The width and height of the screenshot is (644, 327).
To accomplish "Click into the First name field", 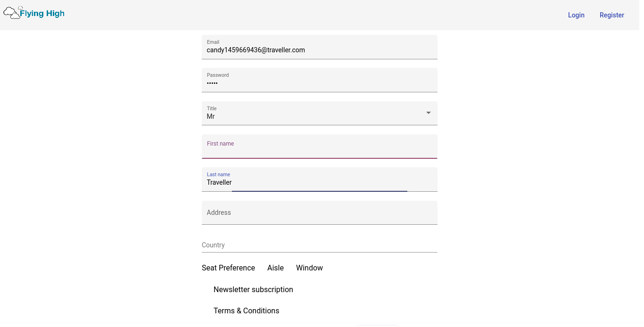I will pyautogui.click(x=320, y=147).
